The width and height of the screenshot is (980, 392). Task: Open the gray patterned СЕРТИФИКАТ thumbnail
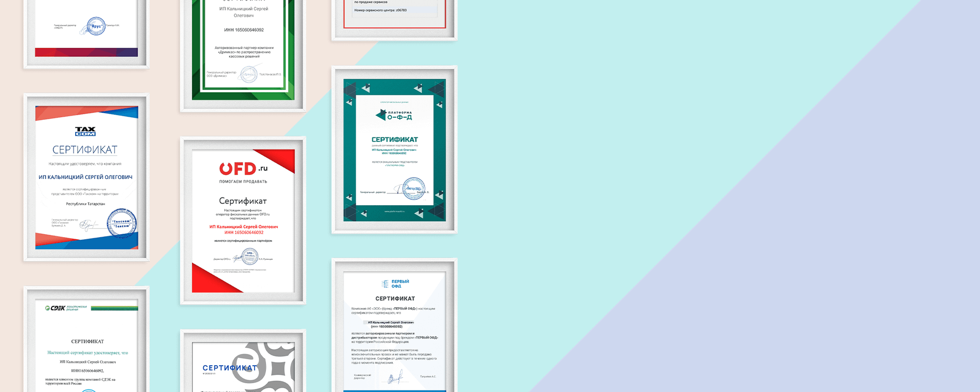click(243, 361)
